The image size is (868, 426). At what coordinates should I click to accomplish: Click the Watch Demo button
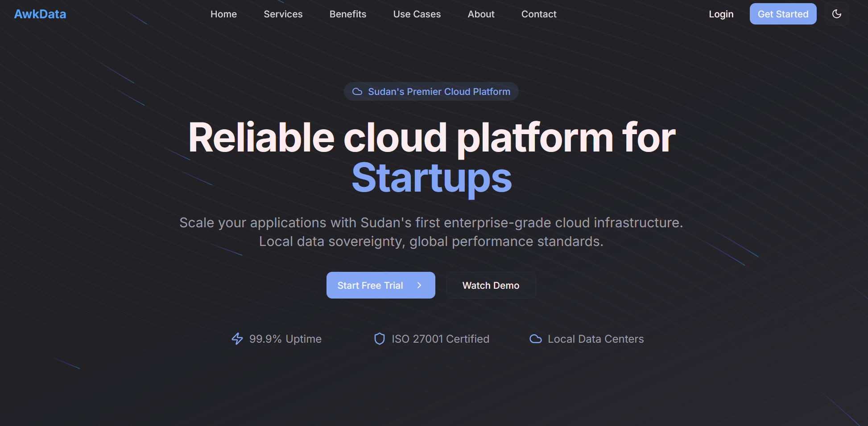click(491, 285)
